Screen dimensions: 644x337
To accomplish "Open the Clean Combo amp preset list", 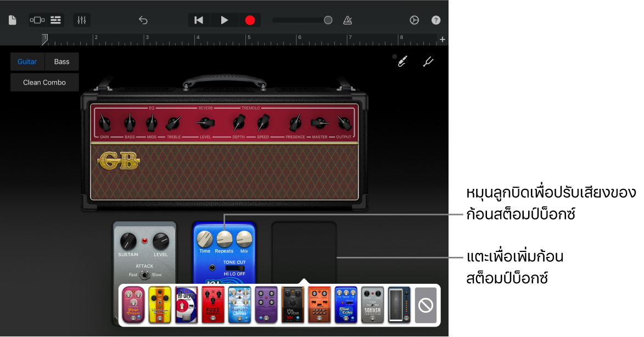I will pyautogui.click(x=44, y=82).
